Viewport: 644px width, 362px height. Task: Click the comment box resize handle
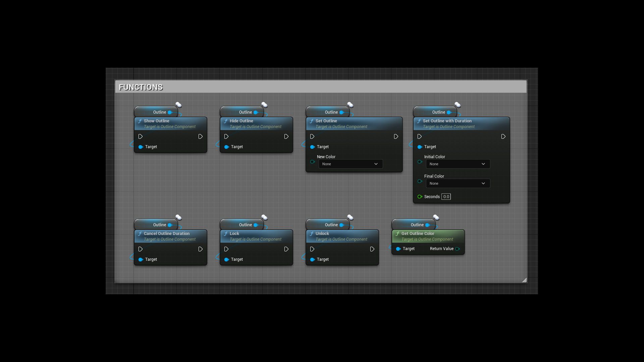524,280
